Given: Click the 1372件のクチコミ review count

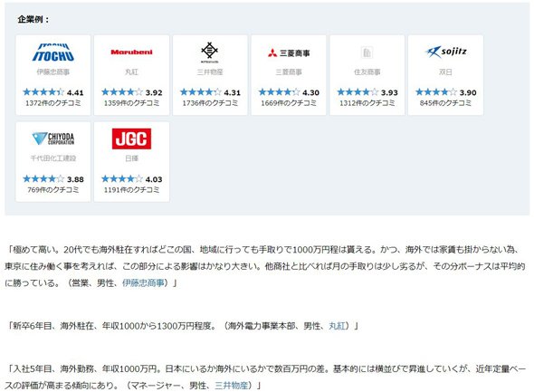Looking at the screenshot, I should click(x=53, y=103).
